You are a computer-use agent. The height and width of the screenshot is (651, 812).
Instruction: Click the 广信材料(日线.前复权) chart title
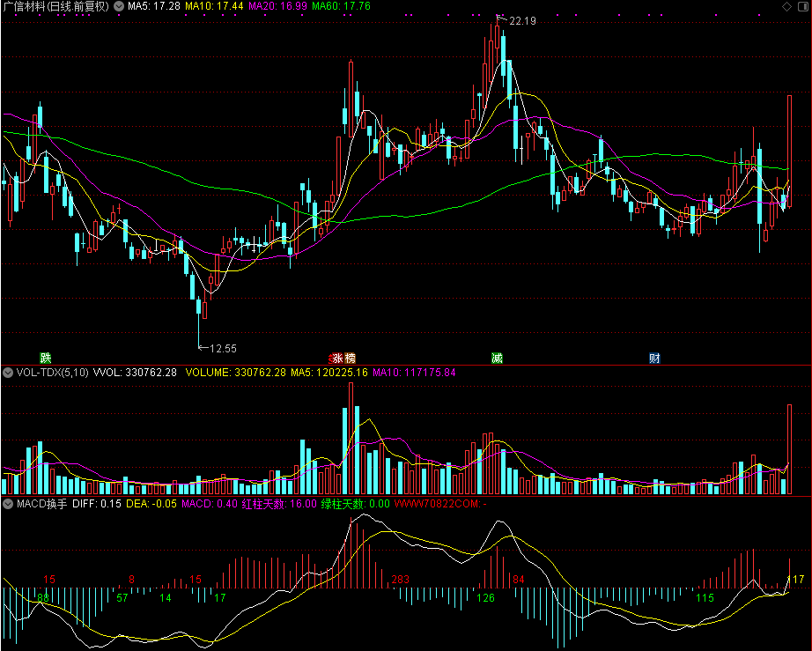pyautogui.click(x=56, y=6)
